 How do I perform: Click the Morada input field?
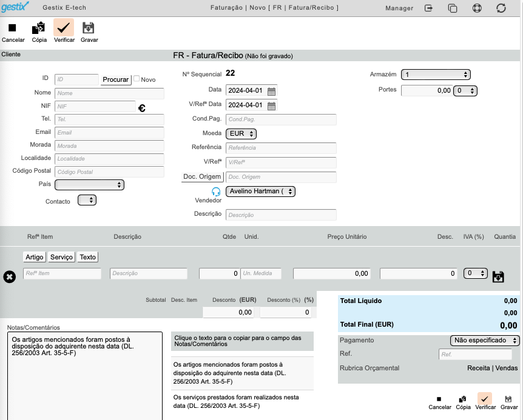pyautogui.click(x=109, y=146)
